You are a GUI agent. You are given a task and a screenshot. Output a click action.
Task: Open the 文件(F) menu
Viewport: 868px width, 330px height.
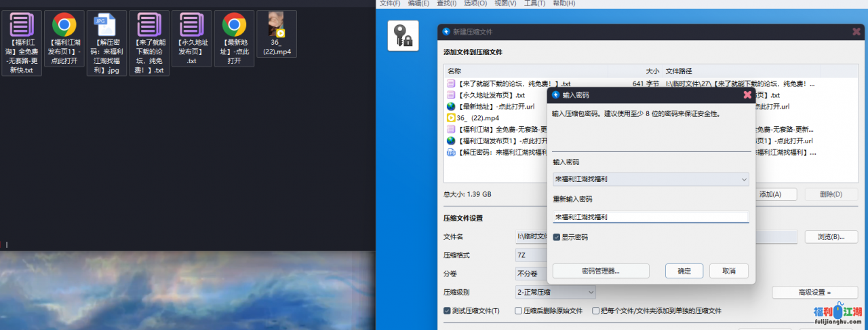click(389, 3)
